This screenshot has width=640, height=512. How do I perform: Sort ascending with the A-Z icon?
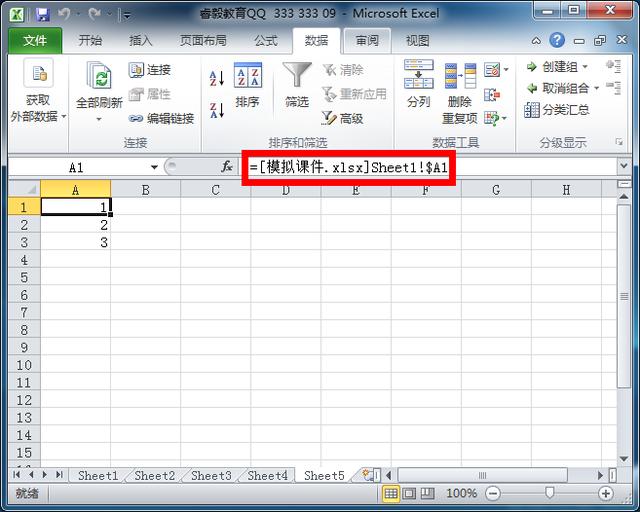[x=217, y=78]
